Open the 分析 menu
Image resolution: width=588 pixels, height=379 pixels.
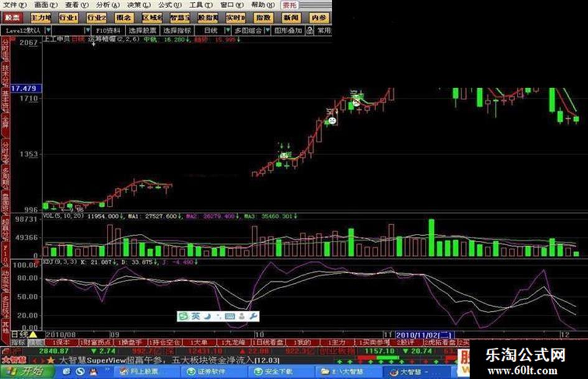pos(108,5)
